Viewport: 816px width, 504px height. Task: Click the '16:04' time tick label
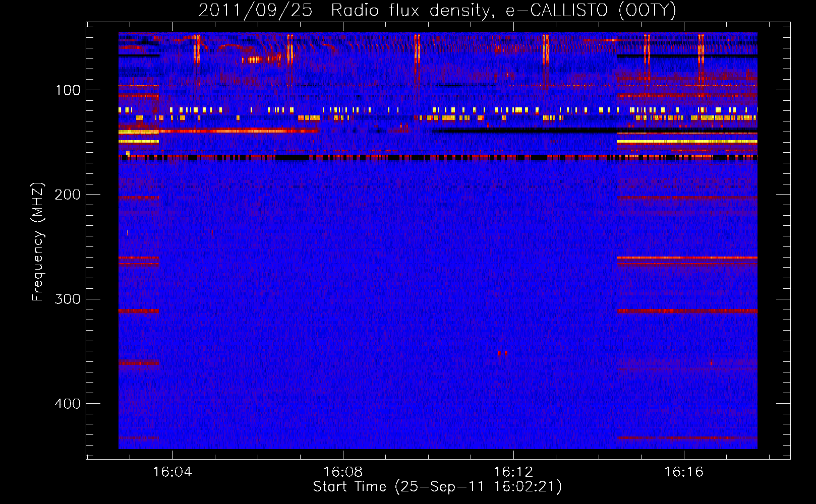click(x=172, y=472)
